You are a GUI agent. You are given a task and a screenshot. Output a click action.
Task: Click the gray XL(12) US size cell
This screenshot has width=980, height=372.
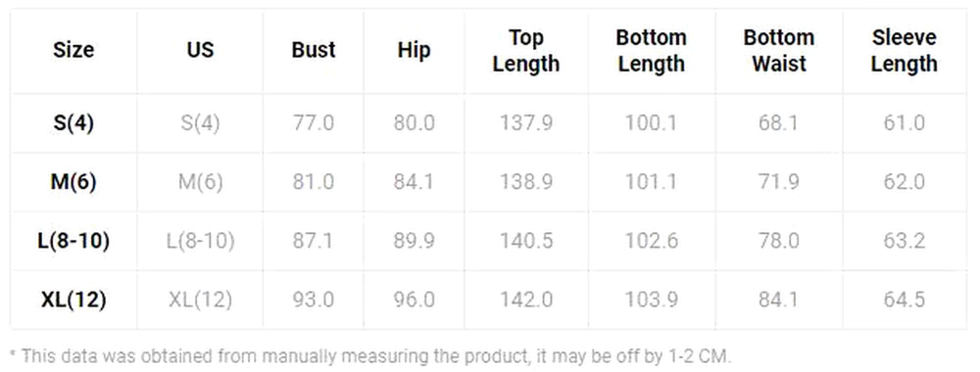200,301
